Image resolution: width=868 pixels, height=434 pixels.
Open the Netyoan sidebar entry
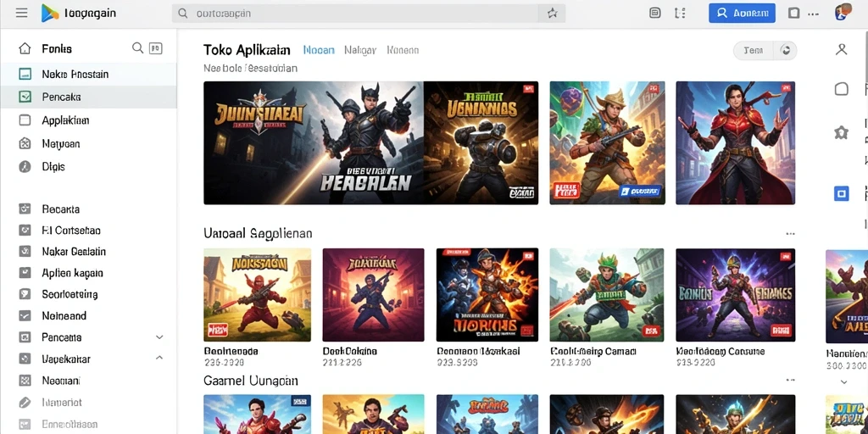click(x=61, y=144)
